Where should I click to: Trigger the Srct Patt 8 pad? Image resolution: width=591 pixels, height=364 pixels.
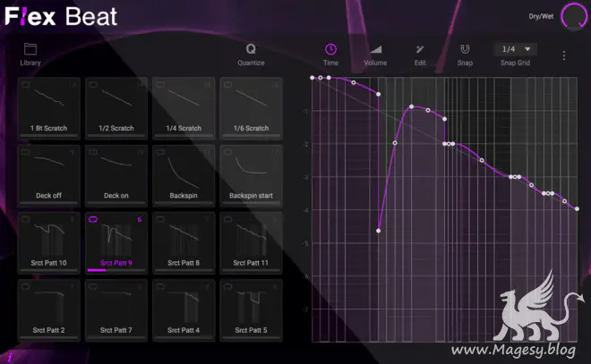184,242
